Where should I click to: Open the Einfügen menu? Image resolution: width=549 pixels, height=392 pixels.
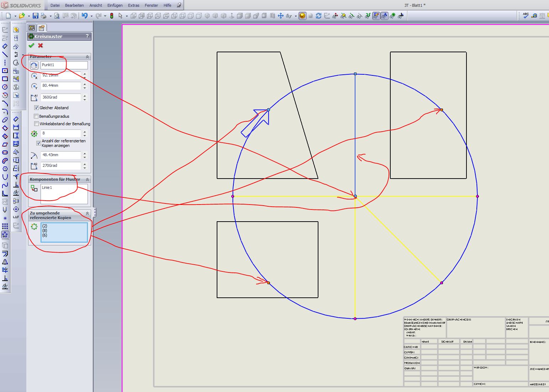(115, 5)
